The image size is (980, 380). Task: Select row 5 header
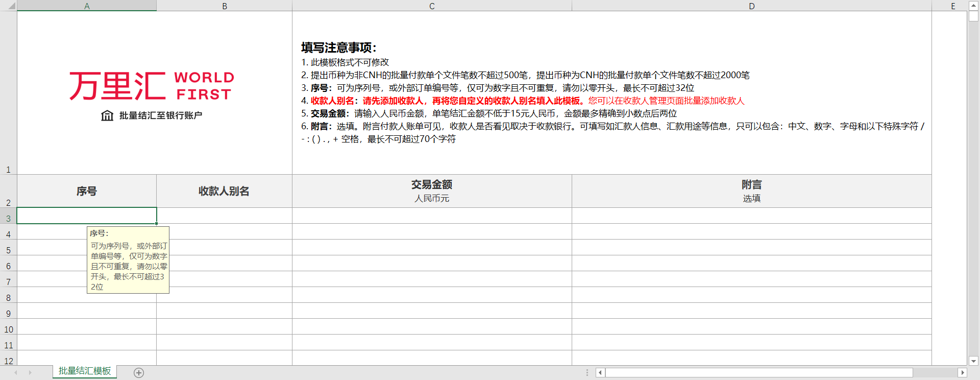click(x=8, y=250)
